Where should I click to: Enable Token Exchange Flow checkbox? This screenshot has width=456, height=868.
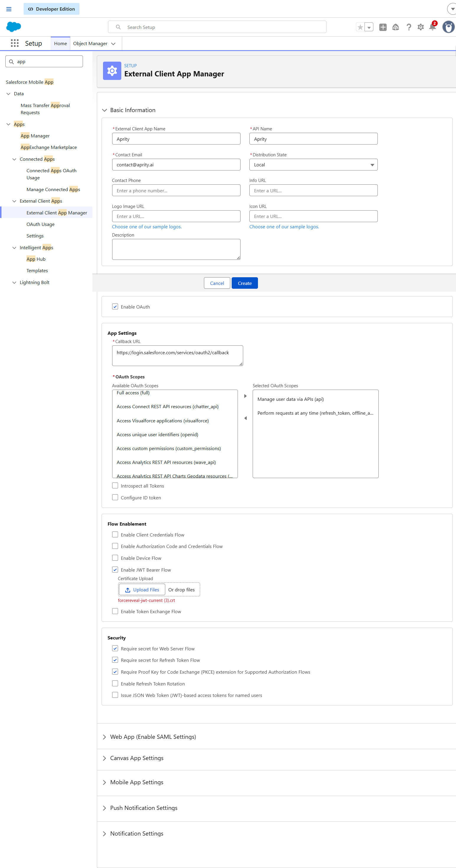tap(115, 612)
